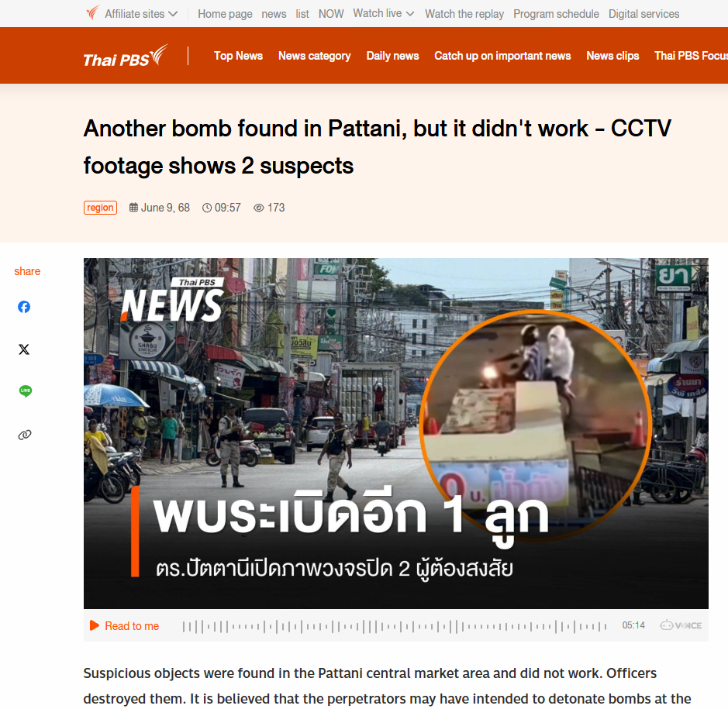The width and height of the screenshot is (728, 709).
Task: Open Home page link
Action: [x=225, y=14]
